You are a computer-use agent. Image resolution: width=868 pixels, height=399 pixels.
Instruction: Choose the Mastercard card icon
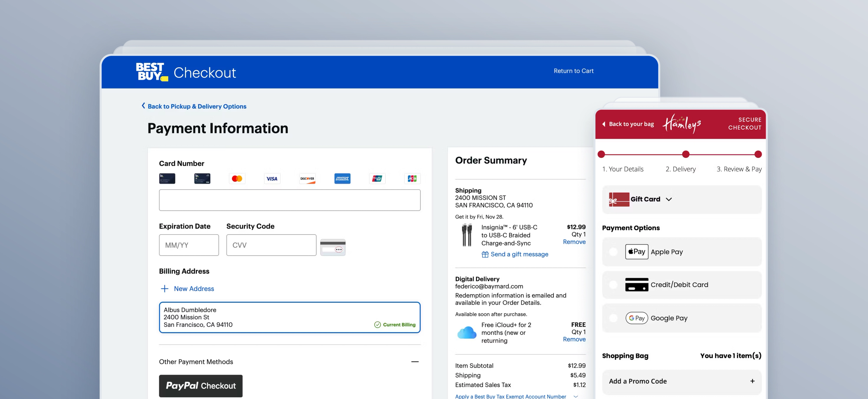237,178
